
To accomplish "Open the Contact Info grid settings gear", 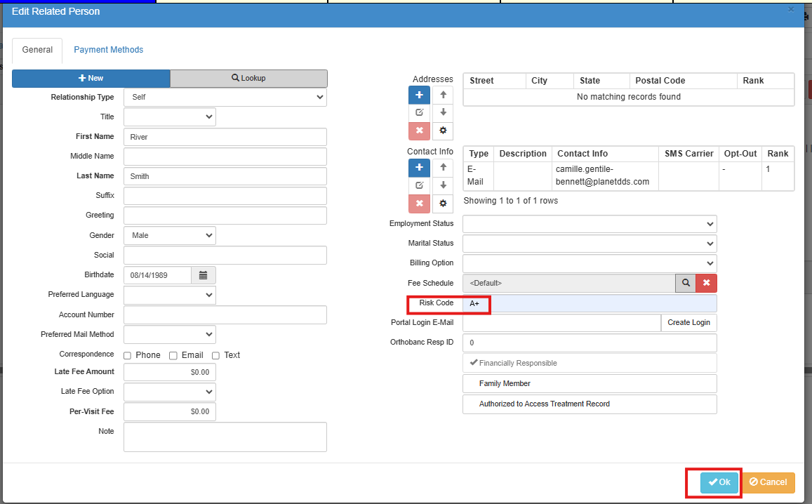I will [x=443, y=204].
